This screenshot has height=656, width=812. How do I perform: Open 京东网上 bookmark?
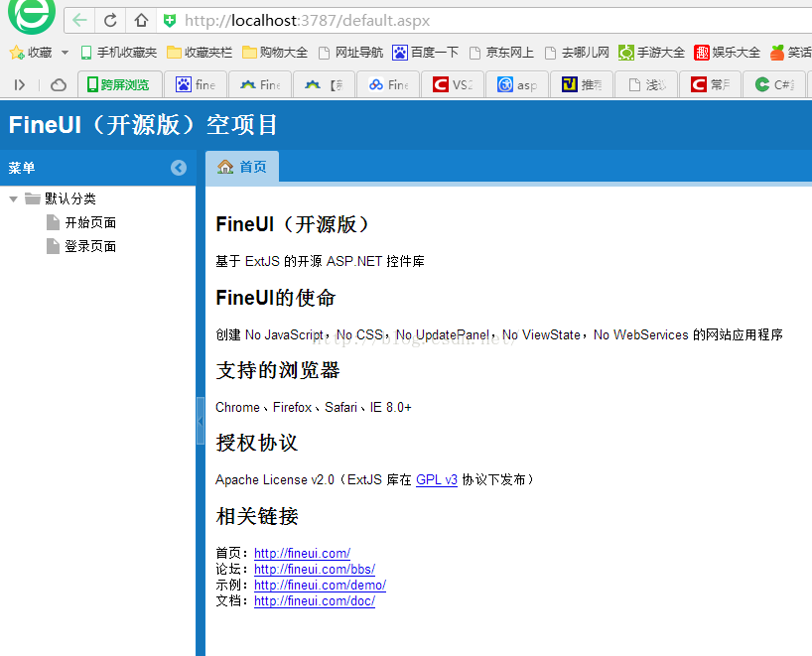(501, 53)
